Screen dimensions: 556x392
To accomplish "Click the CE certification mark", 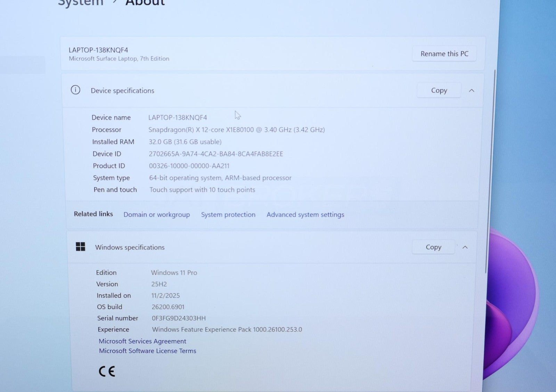I will [107, 371].
